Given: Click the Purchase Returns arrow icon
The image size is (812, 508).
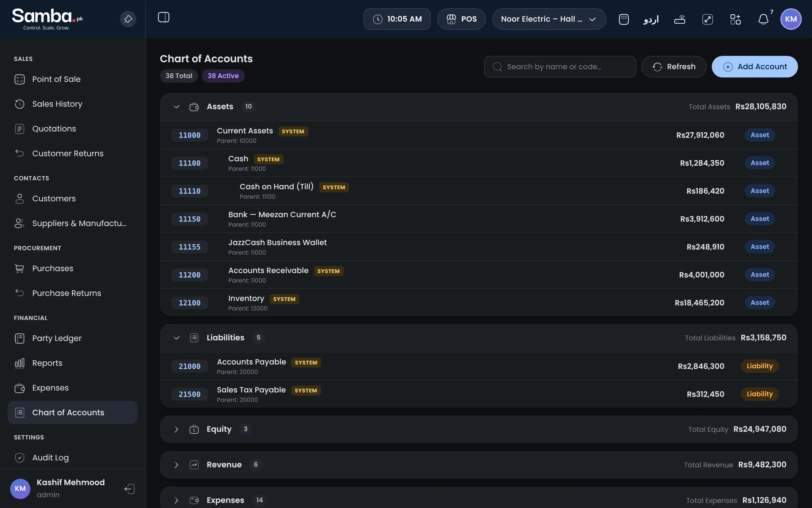Looking at the screenshot, I should (19, 293).
